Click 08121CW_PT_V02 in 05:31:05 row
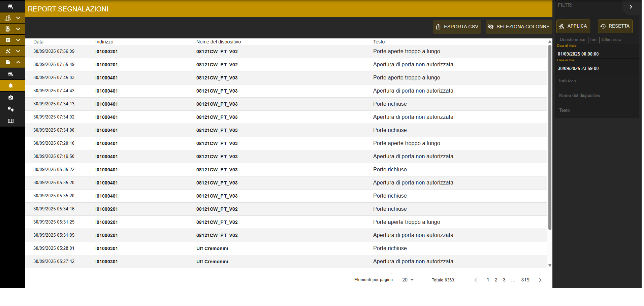This screenshot has width=644, height=306. pyautogui.click(x=217, y=235)
